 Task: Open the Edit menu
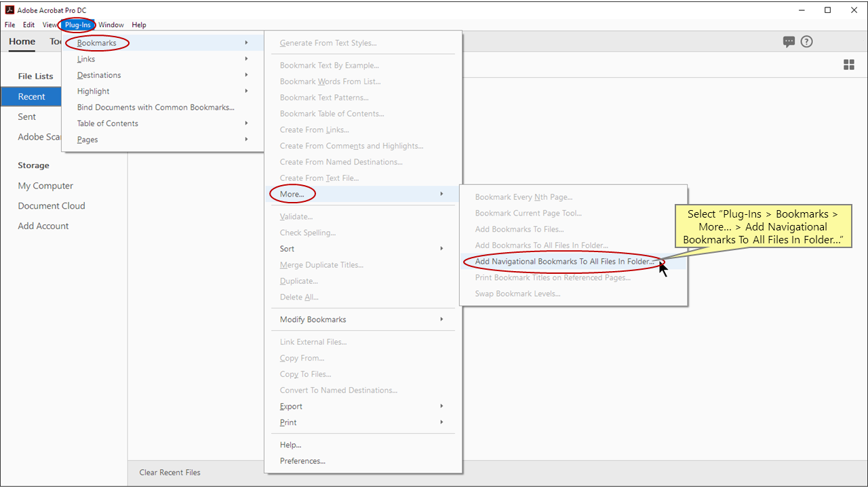(28, 24)
